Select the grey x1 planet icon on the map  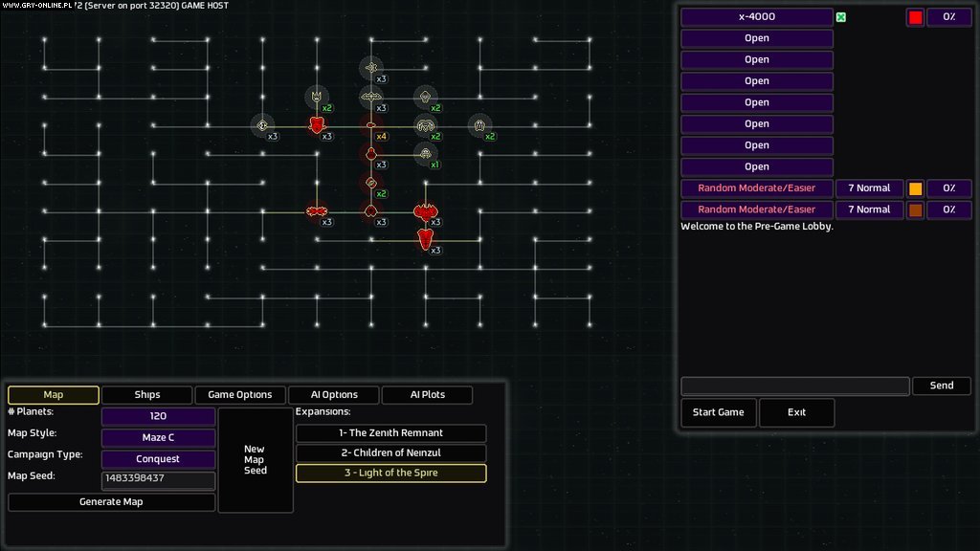coord(427,152)
